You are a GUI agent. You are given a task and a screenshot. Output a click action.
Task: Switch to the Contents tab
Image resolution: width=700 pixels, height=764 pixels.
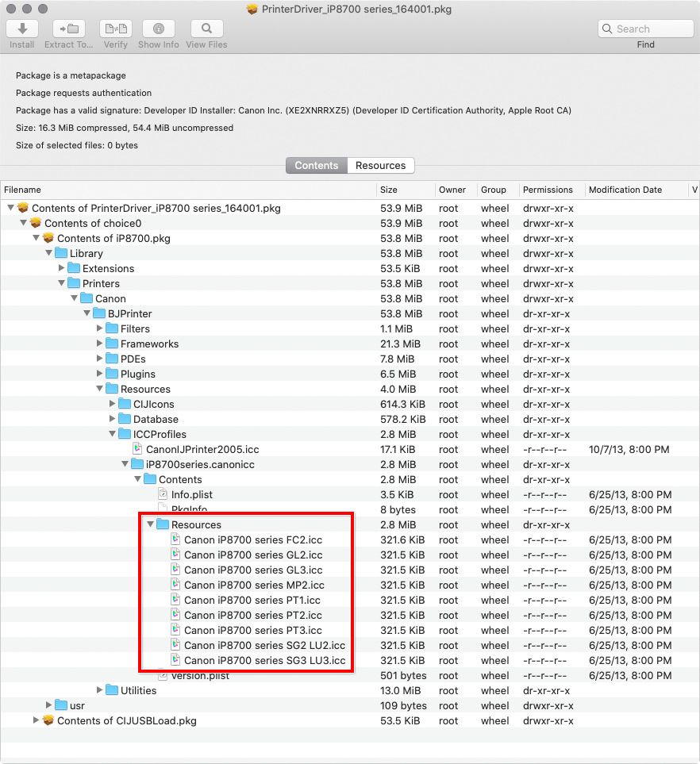tap(317, 165)
